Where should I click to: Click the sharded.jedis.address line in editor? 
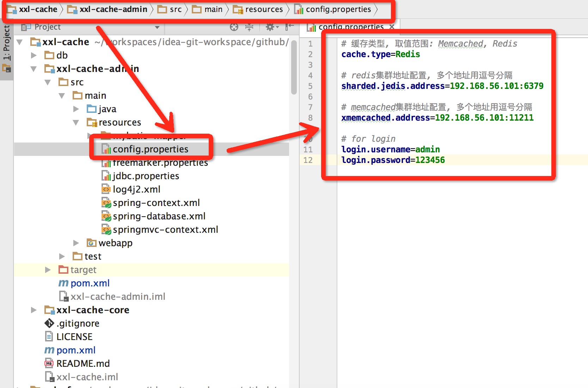pos(442,86)
